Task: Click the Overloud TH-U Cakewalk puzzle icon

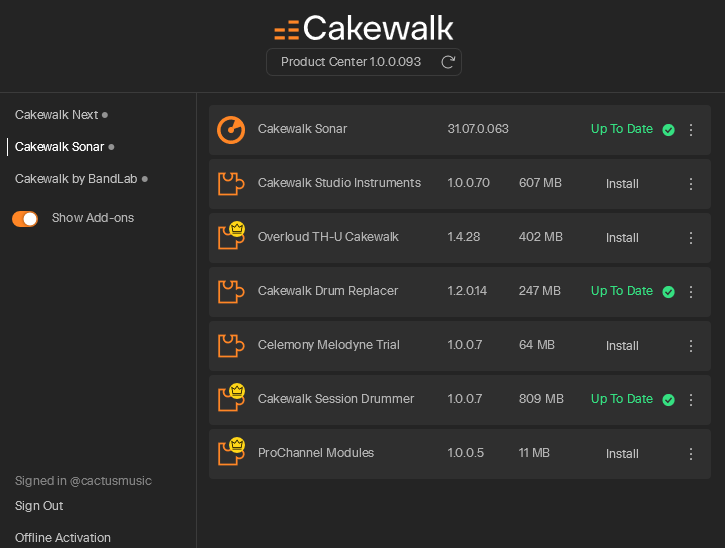Action: coord(231,236)
